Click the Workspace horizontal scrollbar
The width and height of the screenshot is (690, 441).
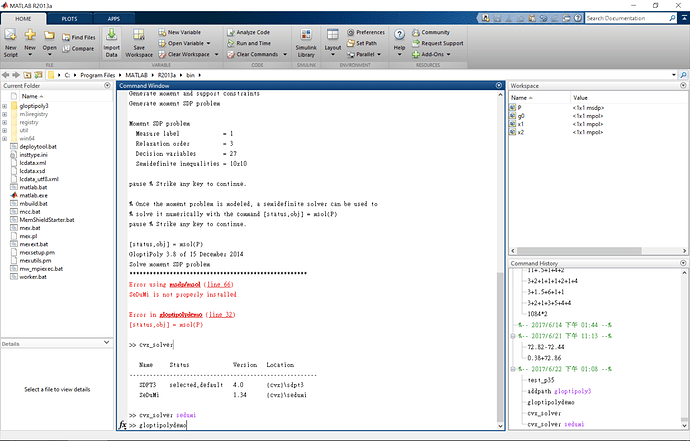pyautogui.click(x=579, y=250)
